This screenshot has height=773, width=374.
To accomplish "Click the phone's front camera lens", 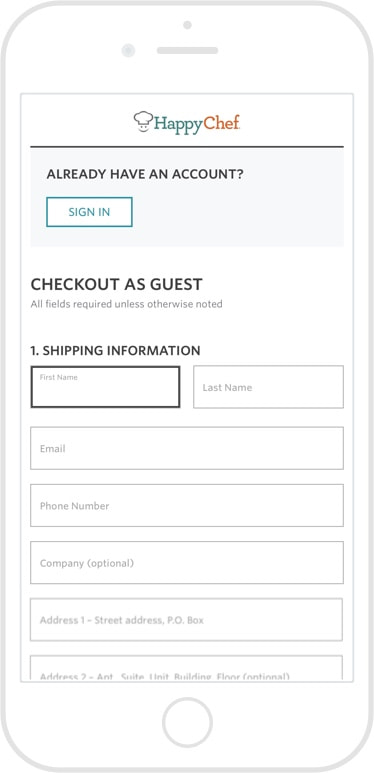I will pyautogui.click(x=128, y=50).
